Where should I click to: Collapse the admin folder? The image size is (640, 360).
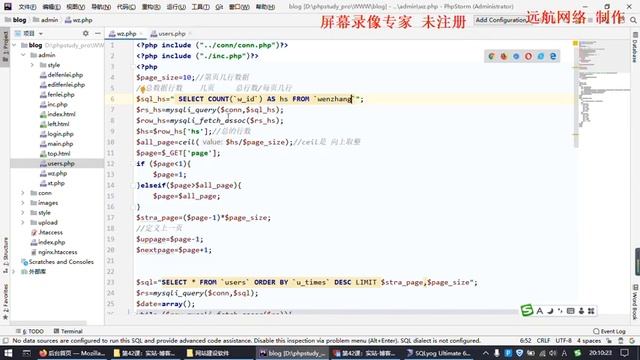click(x=23, y=55)
